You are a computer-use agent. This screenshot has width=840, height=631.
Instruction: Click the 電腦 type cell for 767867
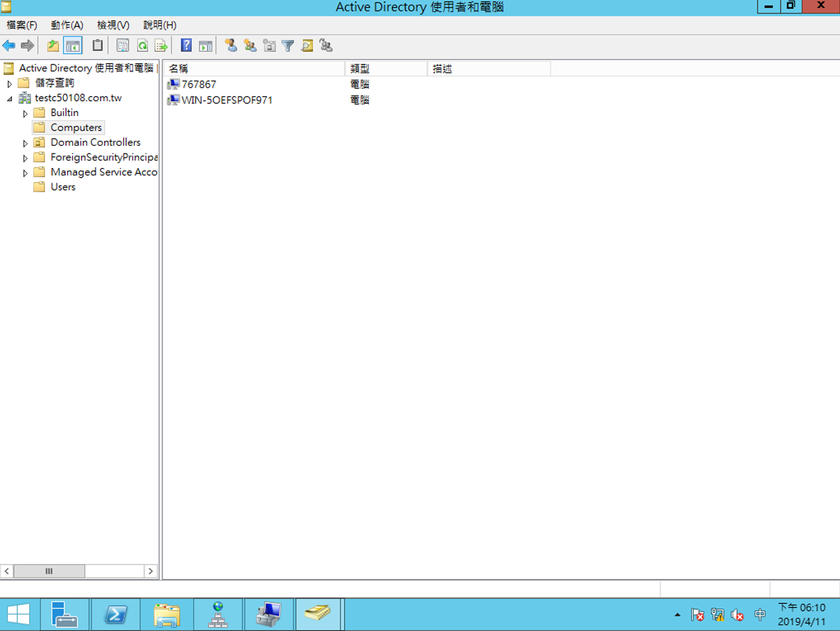point(360,85)
